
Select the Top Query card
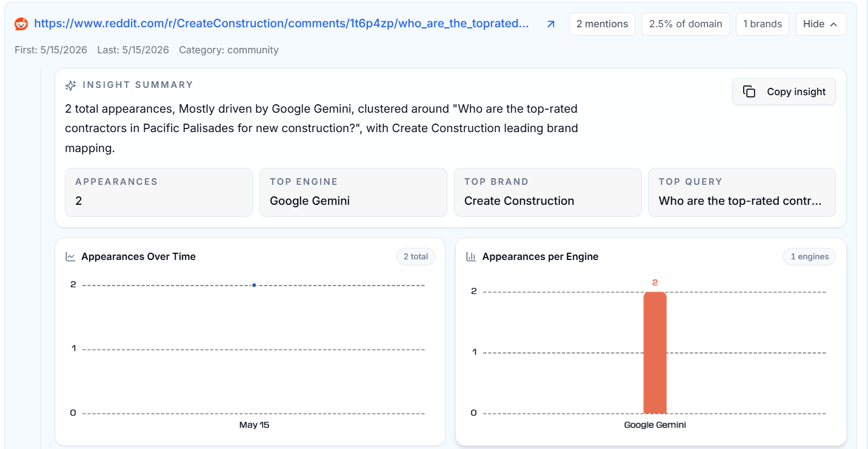point(742,192)
